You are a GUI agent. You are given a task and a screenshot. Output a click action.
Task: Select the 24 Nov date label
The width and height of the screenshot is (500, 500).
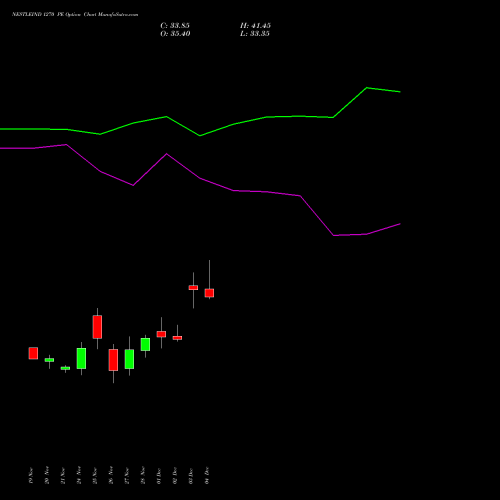point(79,476)
